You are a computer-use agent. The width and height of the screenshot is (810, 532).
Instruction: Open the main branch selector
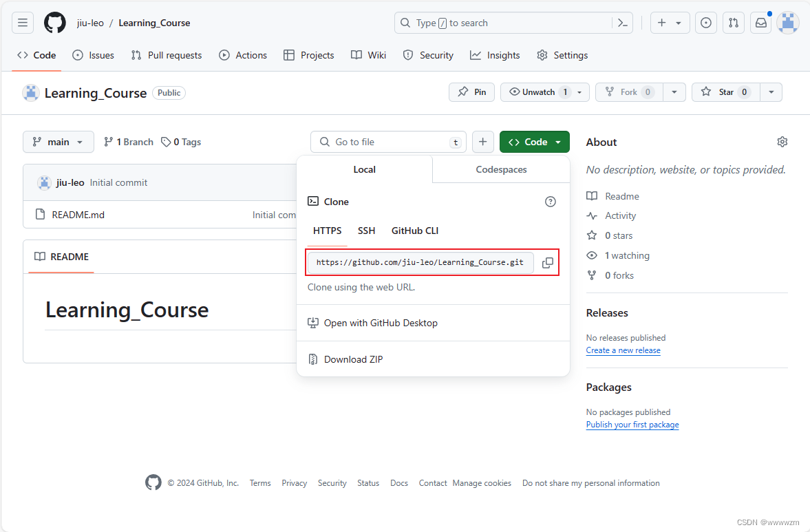click(58, 142)
